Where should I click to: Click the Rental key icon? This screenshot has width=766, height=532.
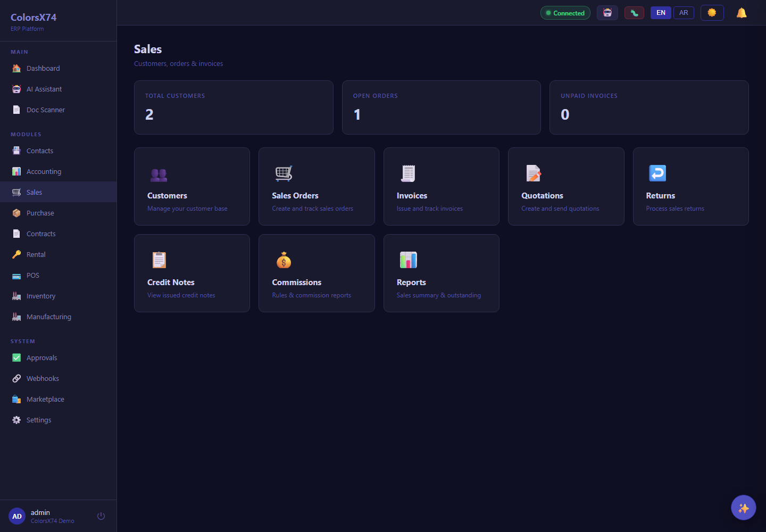click(x=16, y=254)
